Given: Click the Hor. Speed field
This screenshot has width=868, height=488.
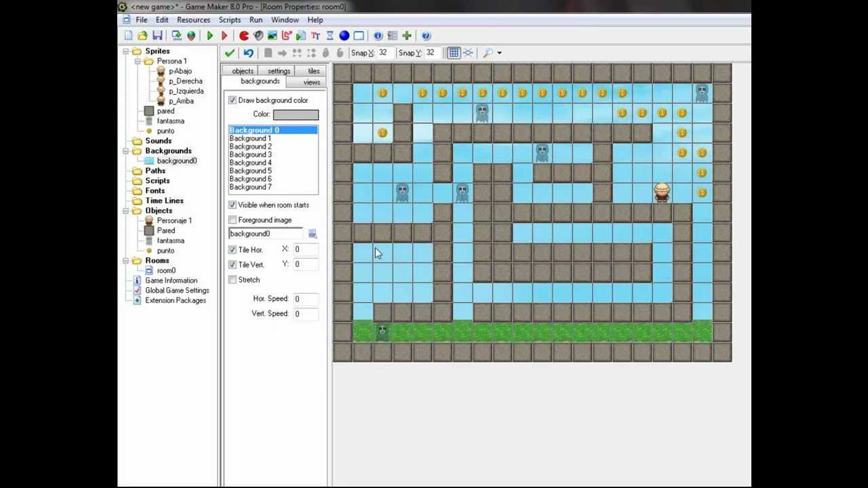Looking at the screenshot, I should click(x=306, y=299).
